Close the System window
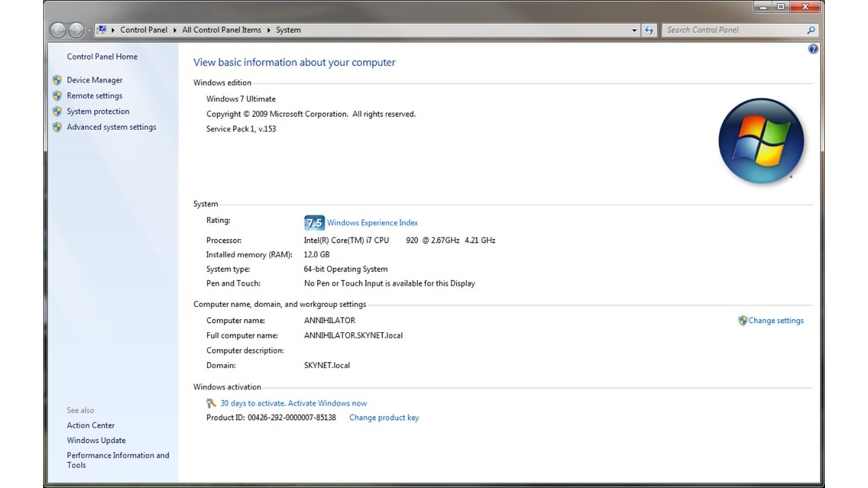Viewport: 868px width, 488px height. (x=806, y=7)
